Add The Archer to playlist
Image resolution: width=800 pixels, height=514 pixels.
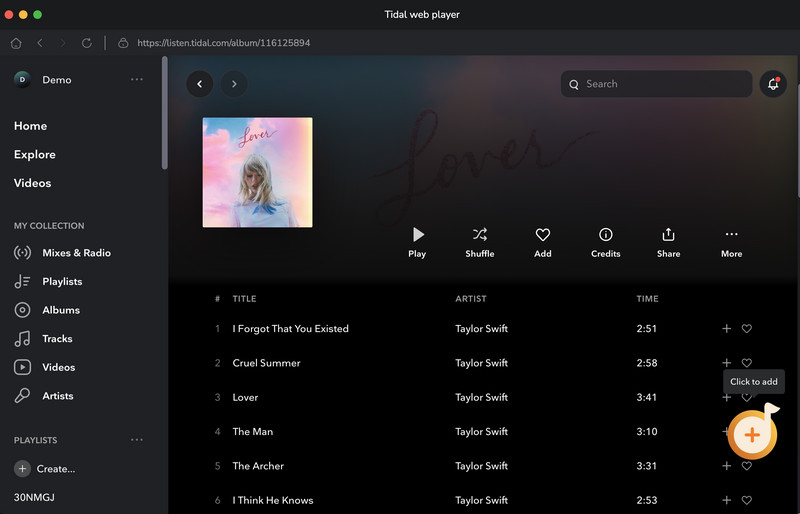coord(727,466)
